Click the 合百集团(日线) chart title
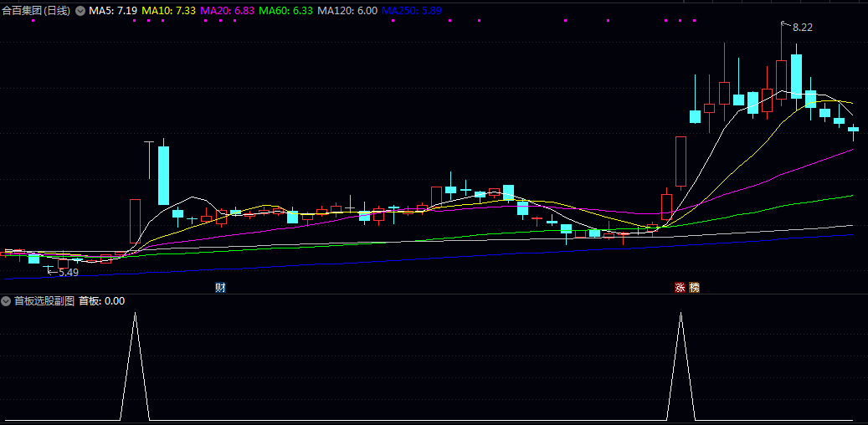 coord(36,11)
